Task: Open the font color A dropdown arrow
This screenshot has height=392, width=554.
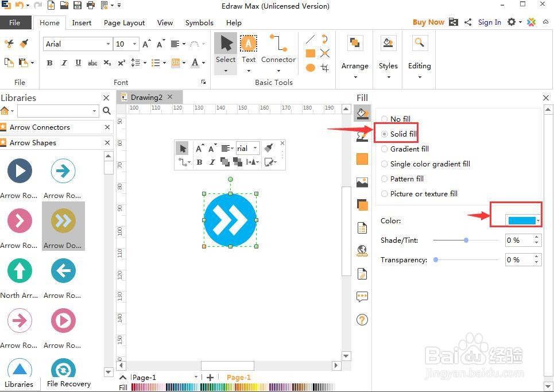Action: tap(203, 63)
